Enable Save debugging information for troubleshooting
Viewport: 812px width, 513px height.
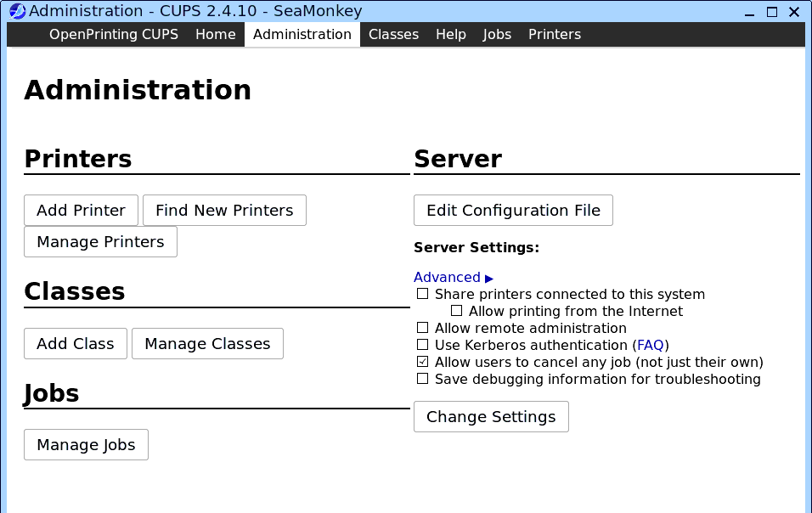pos(423,379)
